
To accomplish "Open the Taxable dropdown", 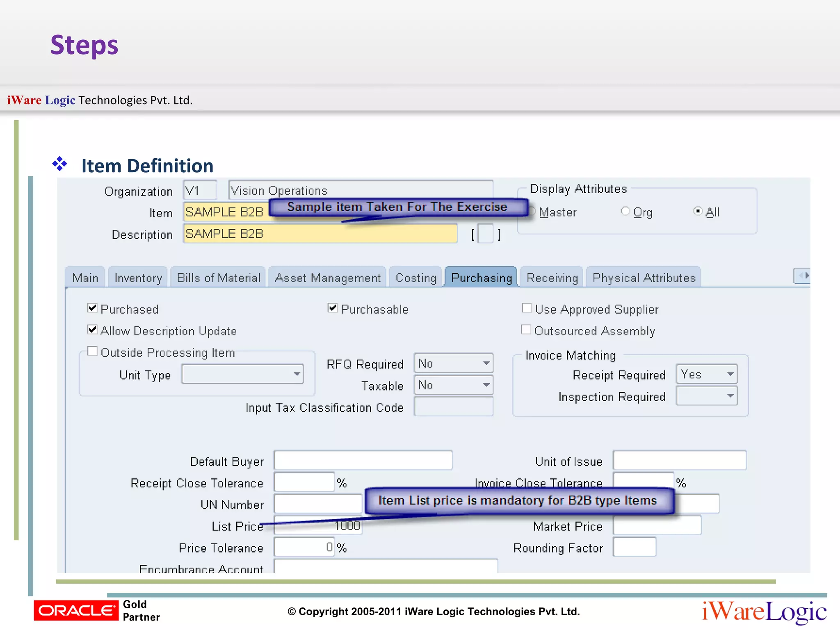I will [x=454, y=385].
